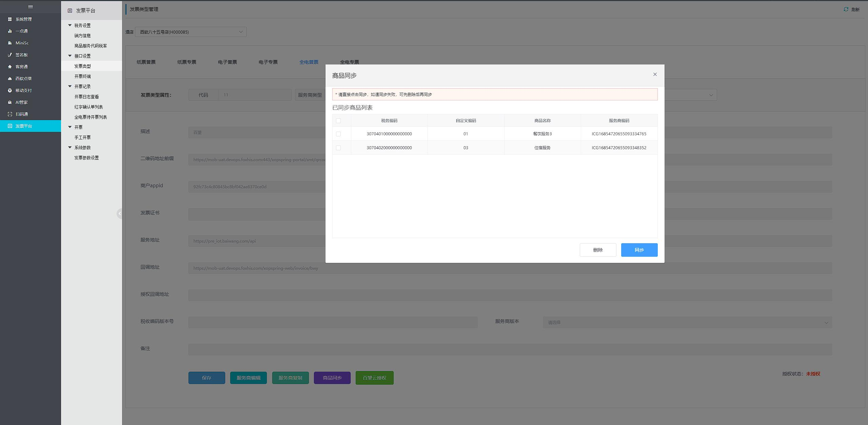Click the 服务商复制 button

(291, 378)
